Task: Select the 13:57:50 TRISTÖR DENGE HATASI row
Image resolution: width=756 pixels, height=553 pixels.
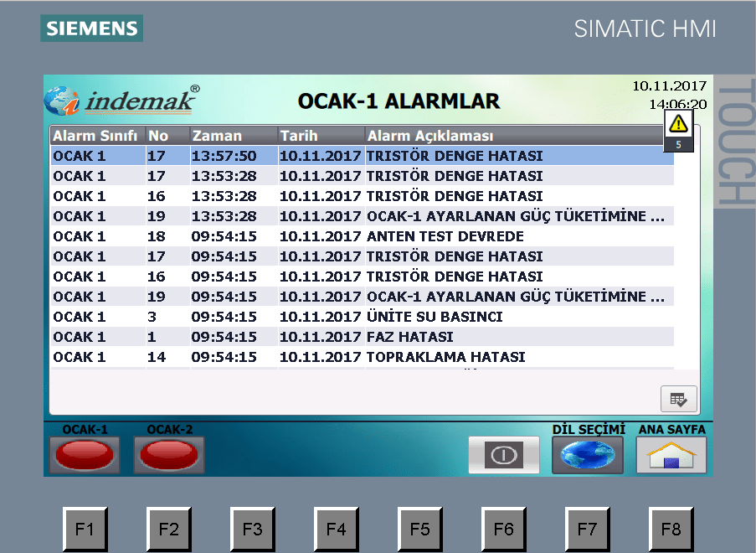Action: (x=362, y=156)
